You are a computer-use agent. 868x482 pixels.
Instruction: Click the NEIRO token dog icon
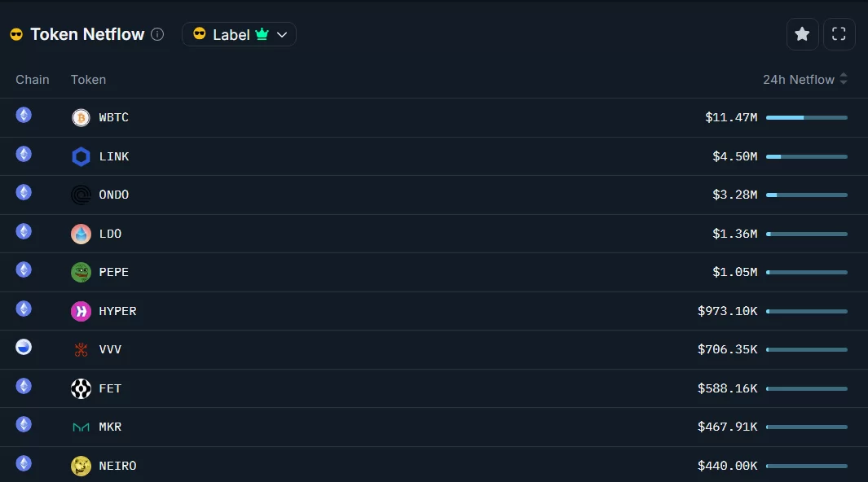point(81,466)
